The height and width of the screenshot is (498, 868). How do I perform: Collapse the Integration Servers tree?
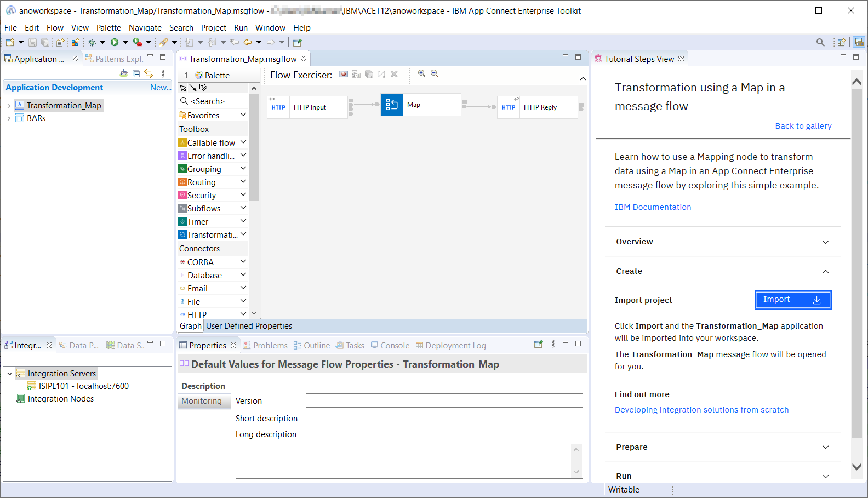tap(9, 374)
